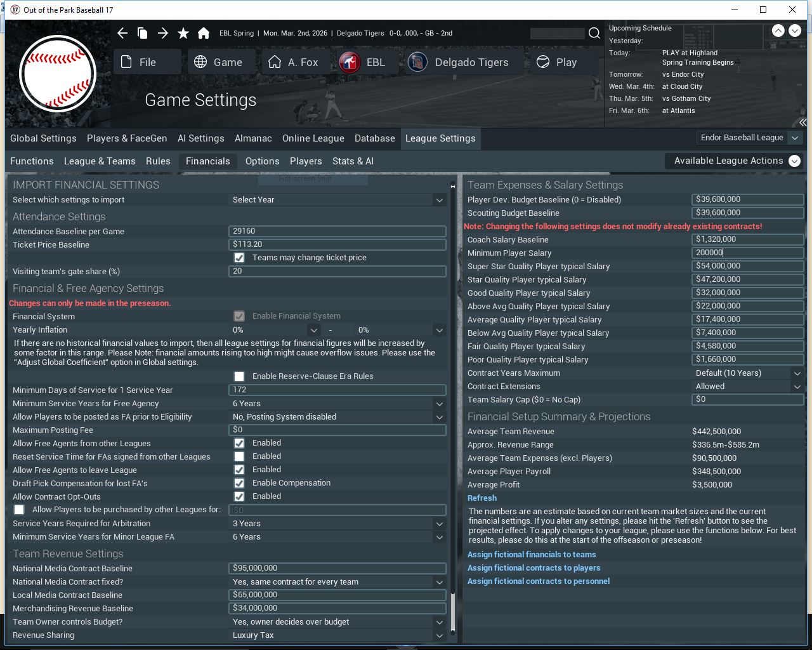Open the Database tab
The width and height of the screenshot is (812, 650).
pos(375,138)
